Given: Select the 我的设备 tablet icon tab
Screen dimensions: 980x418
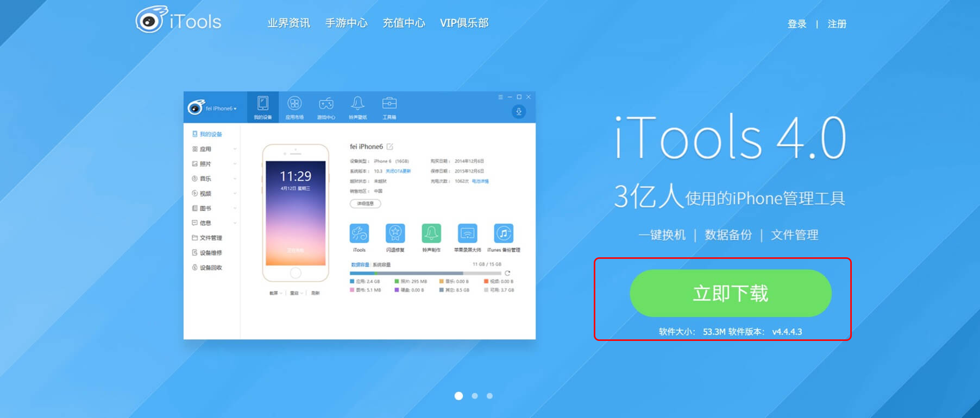Looking at the screenshot, I should [x=263, y=107].
